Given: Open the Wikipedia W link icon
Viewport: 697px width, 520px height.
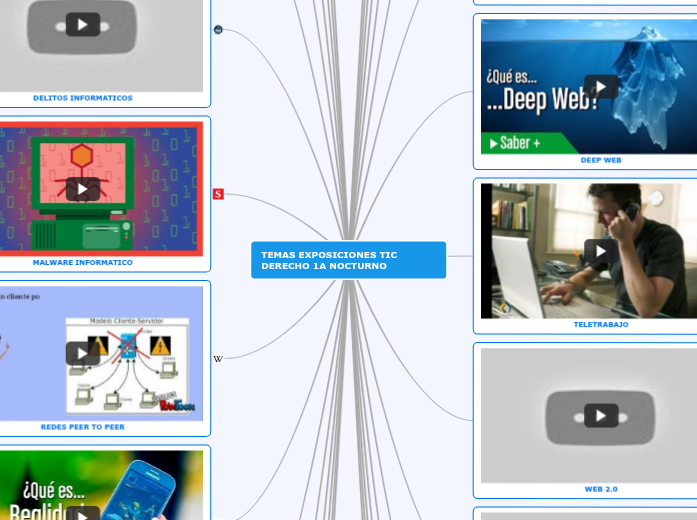Looking at the screenshot, I should click(218, 359).
